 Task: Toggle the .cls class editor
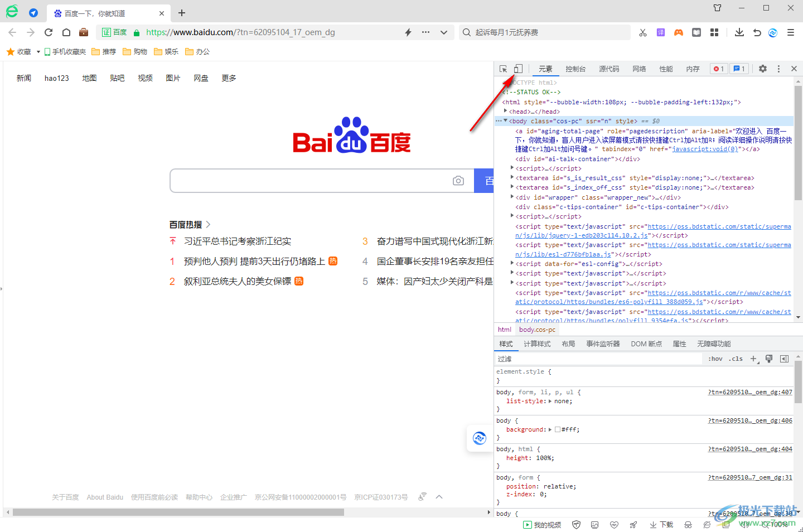pos(736,359)
